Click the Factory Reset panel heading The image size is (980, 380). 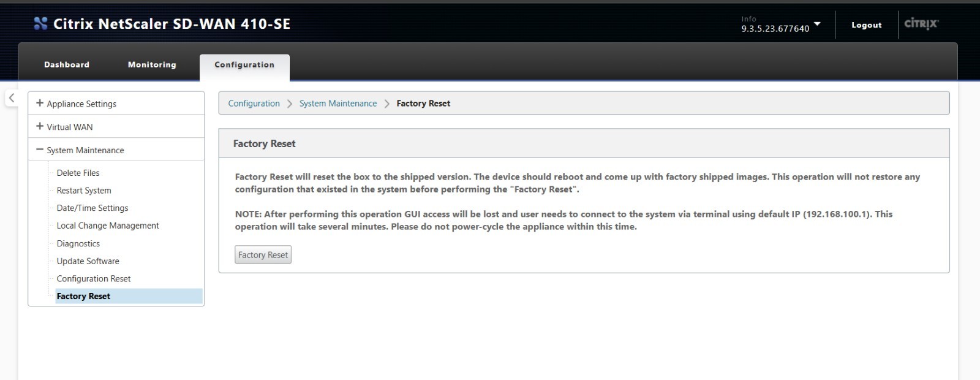point(264,143)
